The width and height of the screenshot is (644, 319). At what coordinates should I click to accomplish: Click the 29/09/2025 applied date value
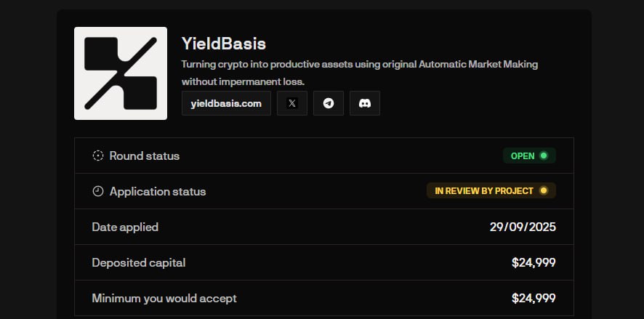pos(523,227)
